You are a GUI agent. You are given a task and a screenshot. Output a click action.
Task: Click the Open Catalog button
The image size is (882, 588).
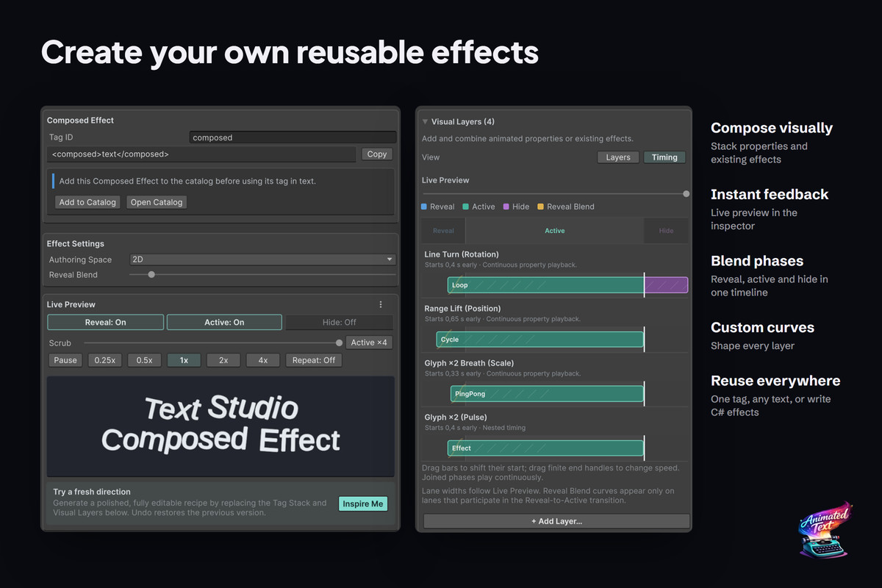[157, 202]
